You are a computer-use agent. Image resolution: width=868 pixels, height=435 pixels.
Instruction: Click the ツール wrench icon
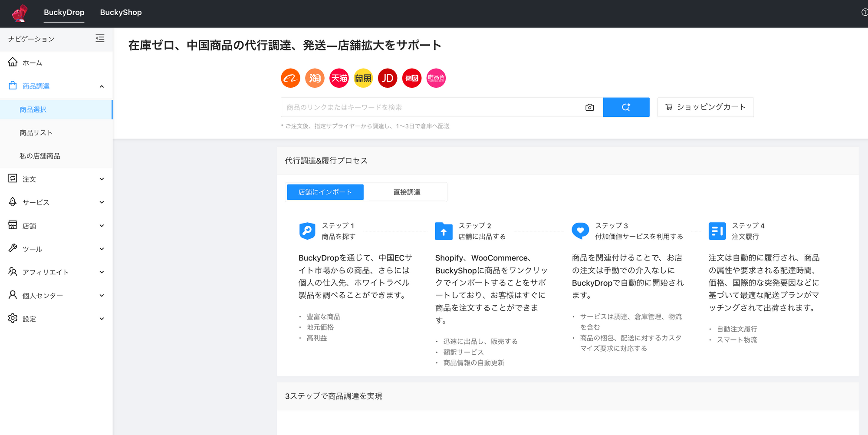click(x=13, y=248)
